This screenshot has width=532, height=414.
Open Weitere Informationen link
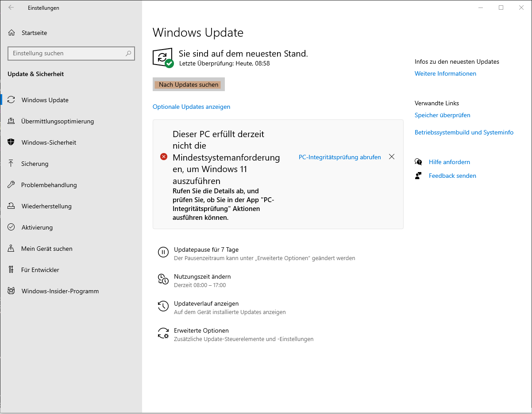click(445, 73)
